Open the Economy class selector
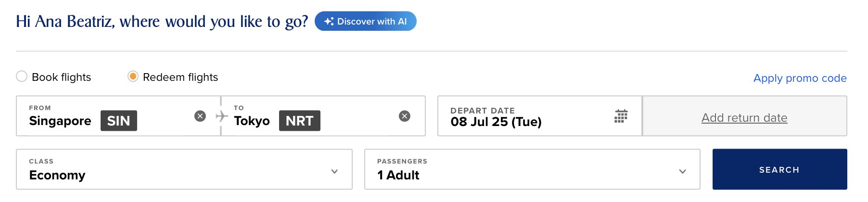The image size is (868, 202). (x=184, y=169)
